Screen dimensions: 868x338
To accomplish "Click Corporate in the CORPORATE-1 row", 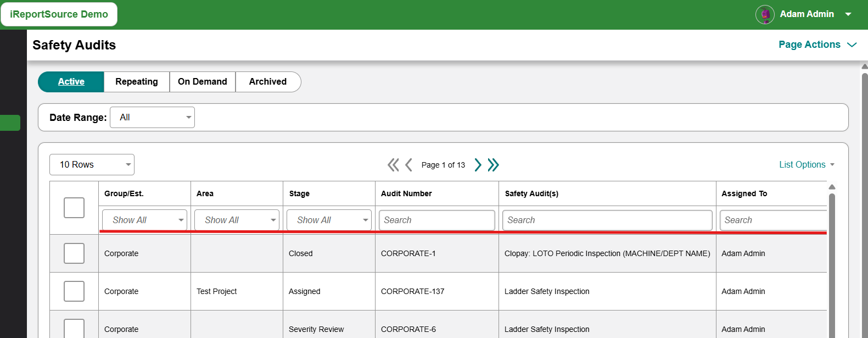I will click(121, 253).
